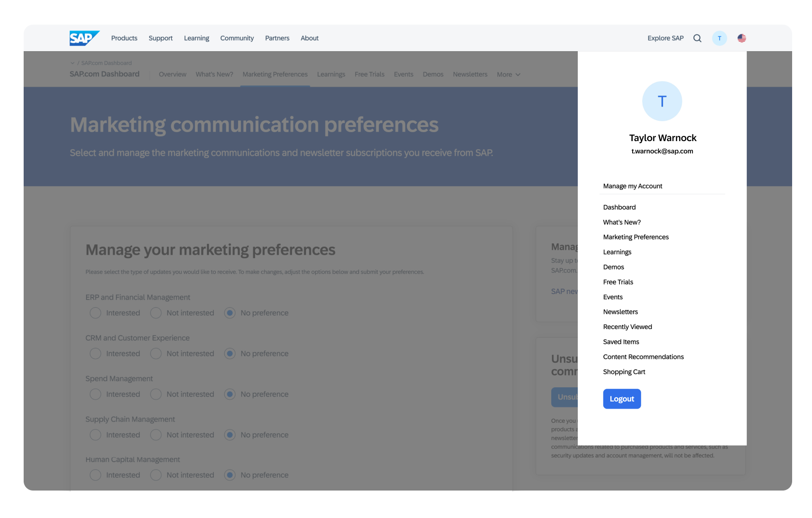Click the Explore SAP link

point(665,38)
